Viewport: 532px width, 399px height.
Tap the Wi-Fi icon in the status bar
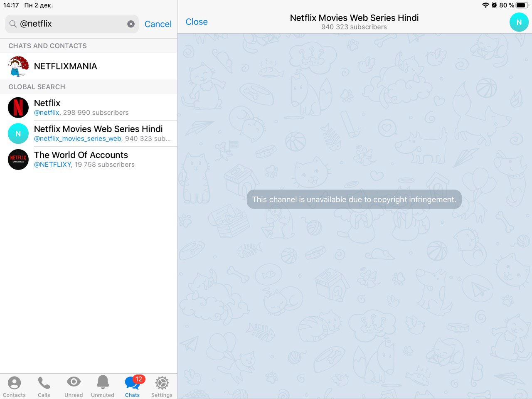(485, 5)
